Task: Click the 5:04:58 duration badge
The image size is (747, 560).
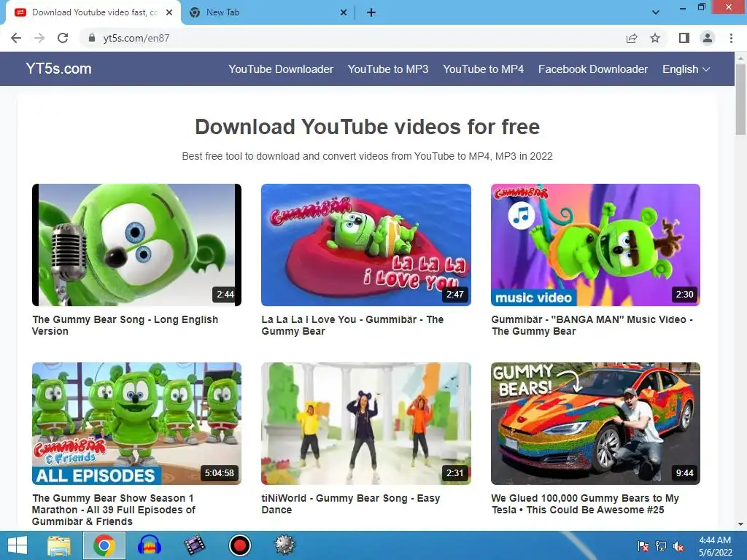Action: (x=219, y=472)
